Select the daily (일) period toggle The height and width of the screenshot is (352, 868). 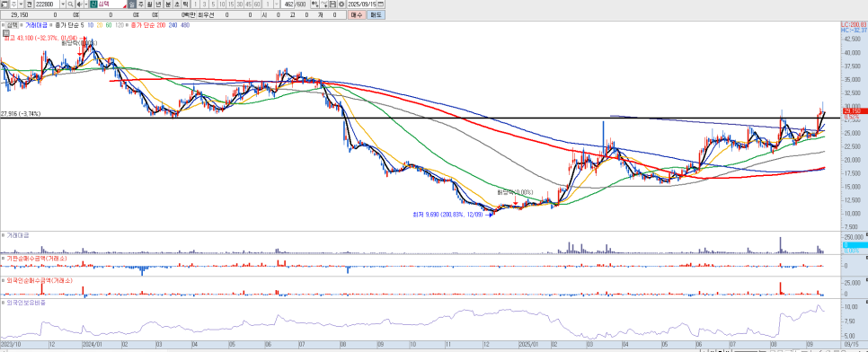click(x=131, y=4)
